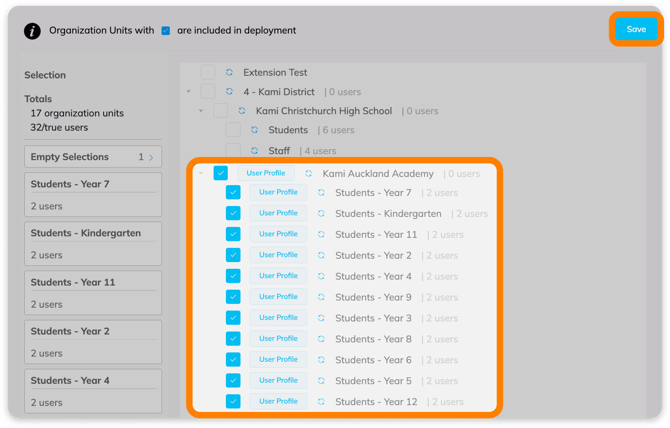This screenshot has width=670, height=428.
Task: Check the Students 6 users checkbox
Action: (x=233, y=129)
